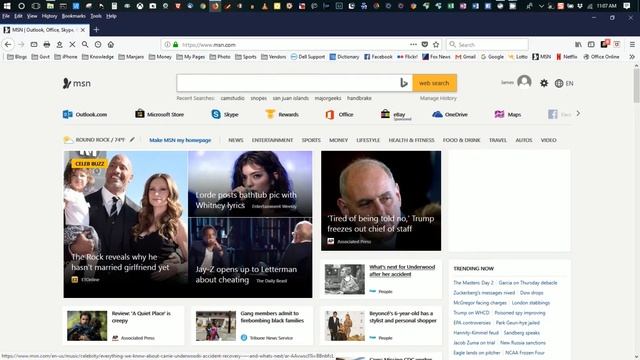Open the Sports bookmark folder

246,57
